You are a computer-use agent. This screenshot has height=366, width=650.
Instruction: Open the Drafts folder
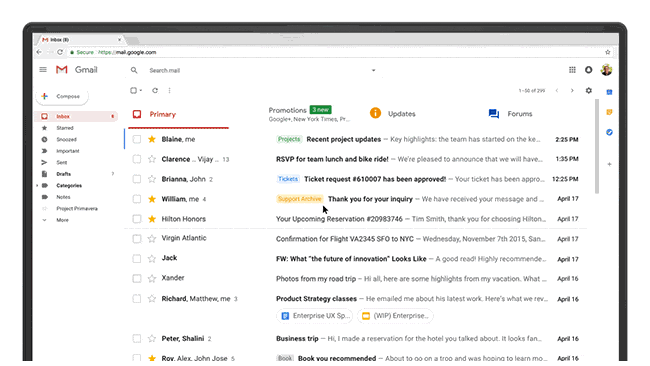(63, 174)
